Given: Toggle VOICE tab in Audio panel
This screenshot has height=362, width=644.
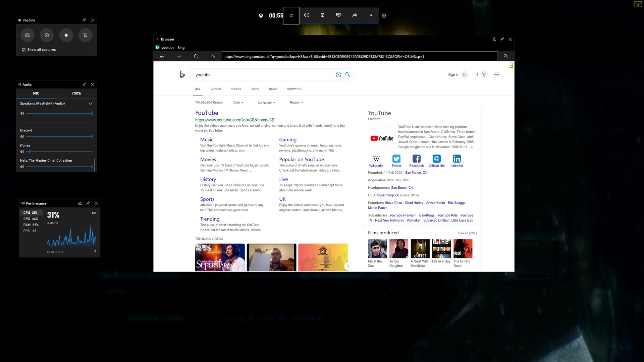Looking at the screenshot, I should point(76,93).
